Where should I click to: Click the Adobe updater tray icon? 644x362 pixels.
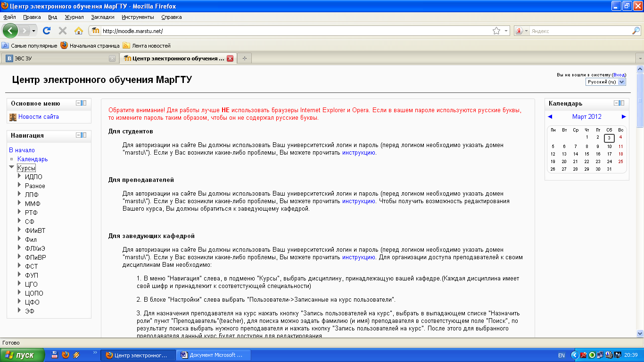click(584, 355)
